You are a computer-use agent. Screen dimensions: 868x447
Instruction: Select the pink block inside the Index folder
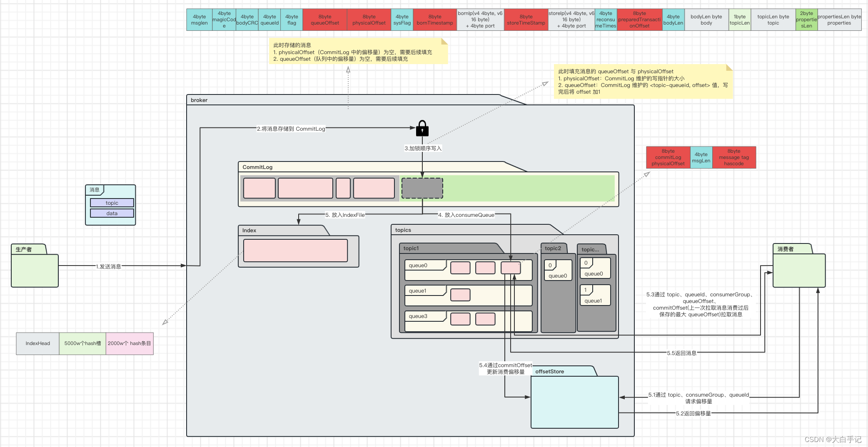(x=295, y=251)
